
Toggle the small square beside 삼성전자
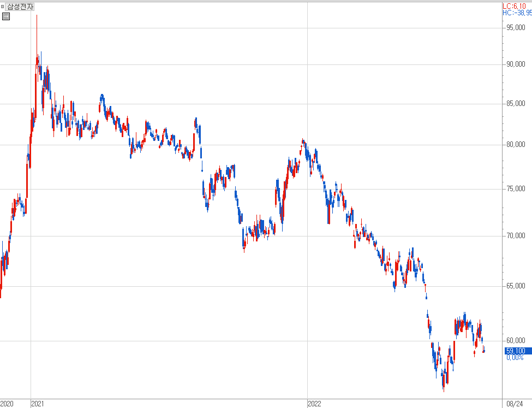pos(3,7)
